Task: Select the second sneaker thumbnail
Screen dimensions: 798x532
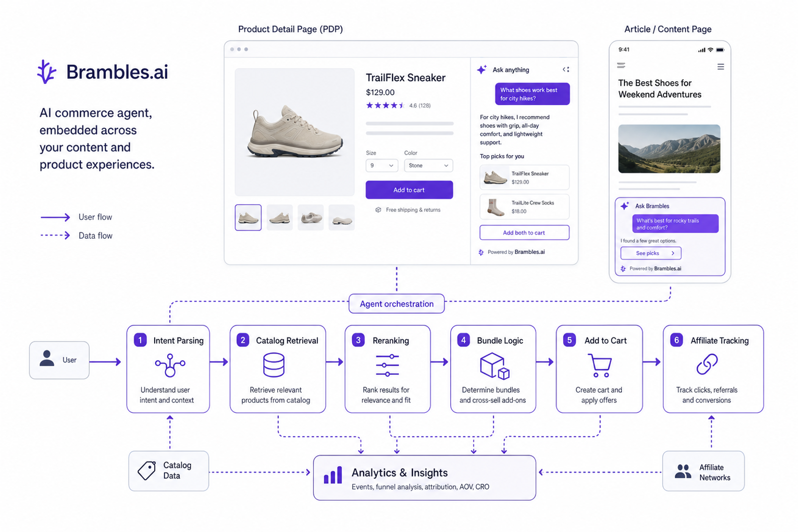Action: tap(279, 217)
